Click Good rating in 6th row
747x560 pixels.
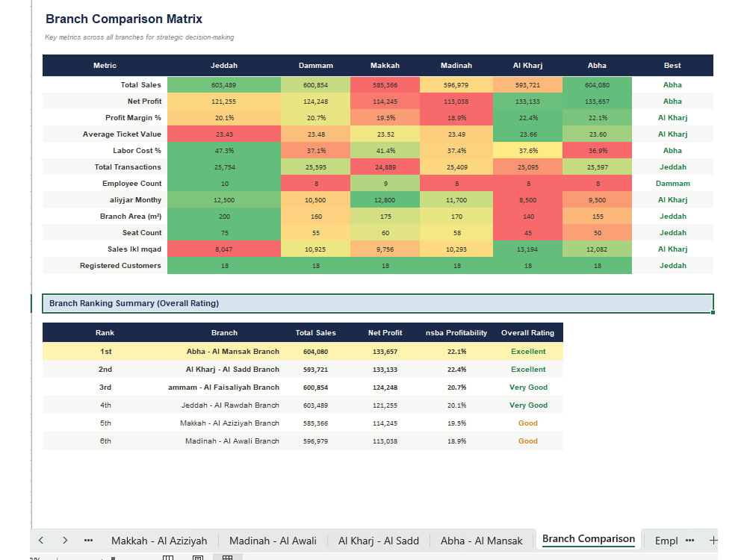528,441
